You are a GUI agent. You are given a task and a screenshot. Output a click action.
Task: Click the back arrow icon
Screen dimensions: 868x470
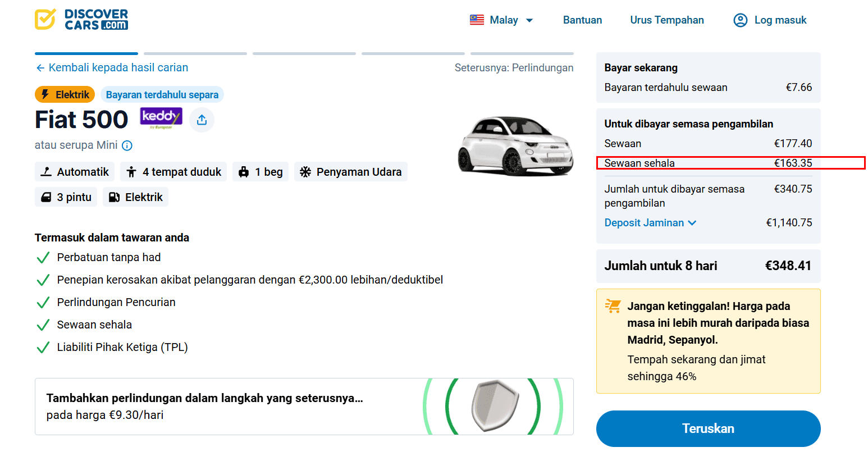[40, 68]
